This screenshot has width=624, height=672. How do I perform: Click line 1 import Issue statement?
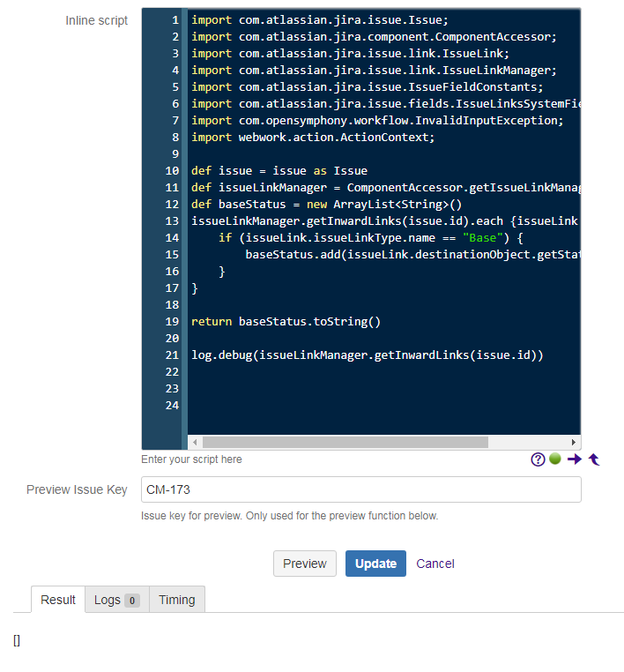[320, 20]
